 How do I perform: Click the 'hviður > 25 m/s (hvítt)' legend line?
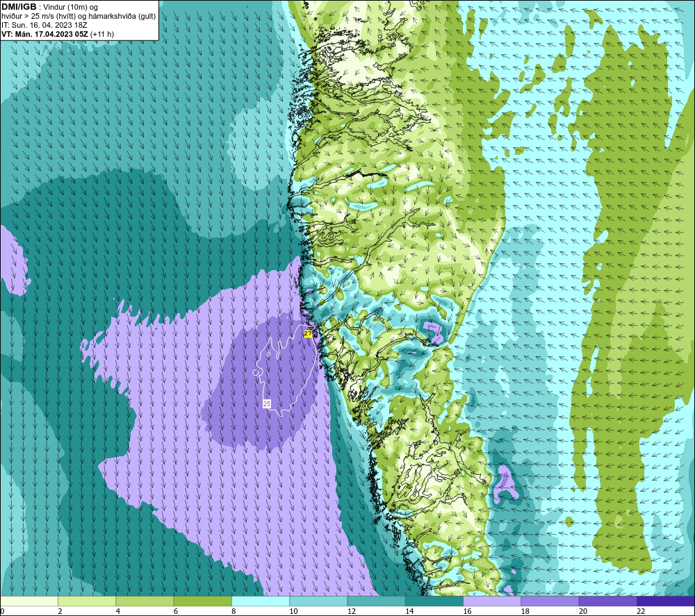pos(79,17)
